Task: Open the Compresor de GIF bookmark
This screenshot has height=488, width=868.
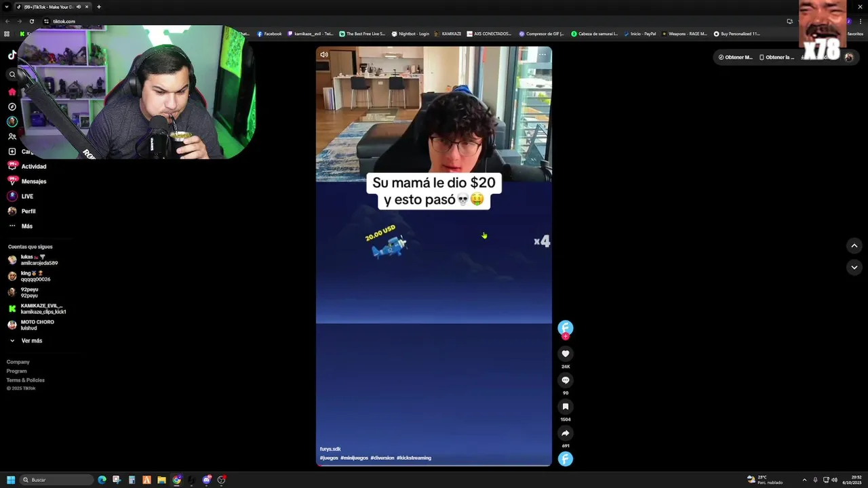Action: [542, 33]
